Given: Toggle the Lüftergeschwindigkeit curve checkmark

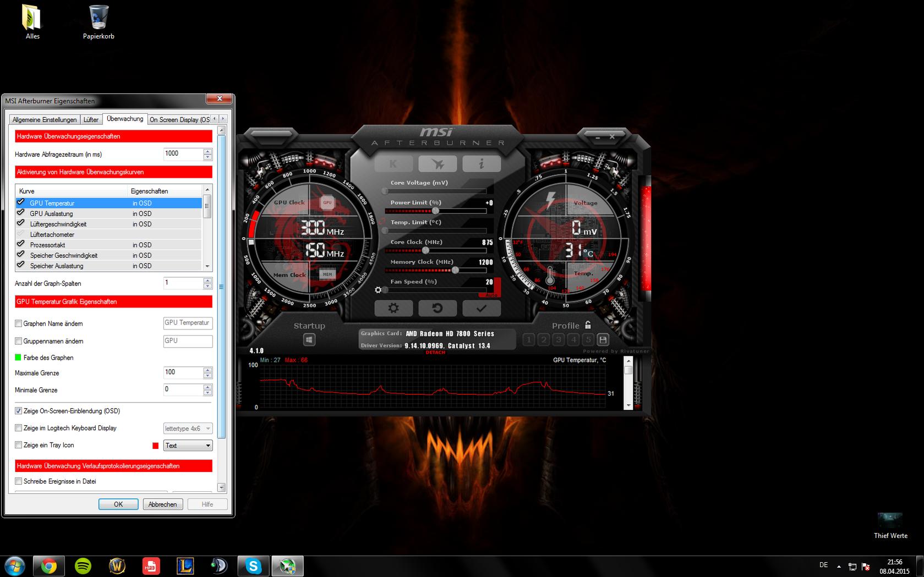Looking at the screenshot, I should [21, 223].
